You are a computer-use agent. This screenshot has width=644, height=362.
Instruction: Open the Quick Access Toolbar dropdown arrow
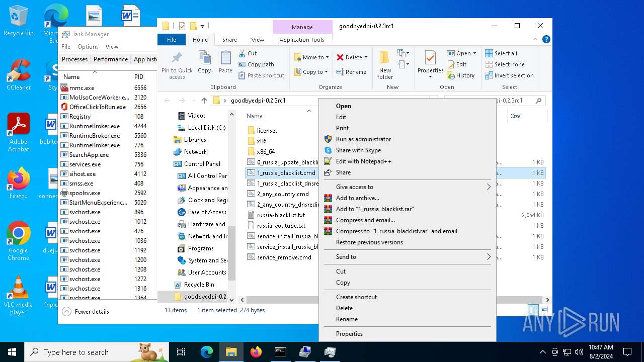pos(203,26)
